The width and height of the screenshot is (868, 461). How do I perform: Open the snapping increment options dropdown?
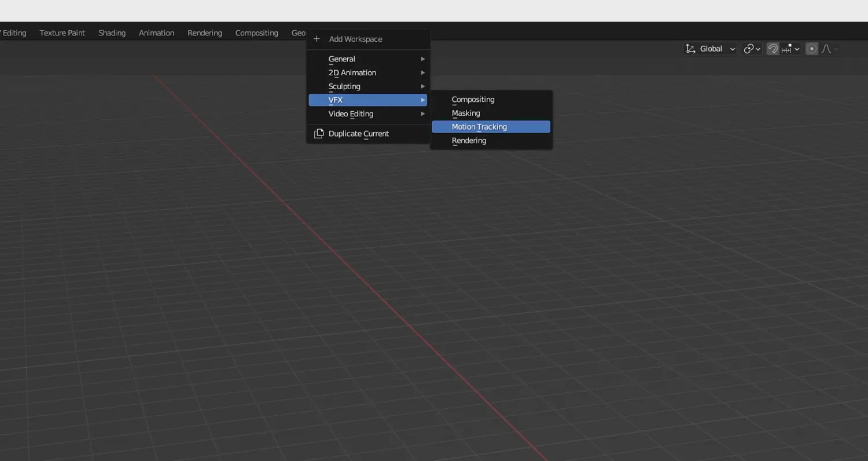(x=790, y=49)
